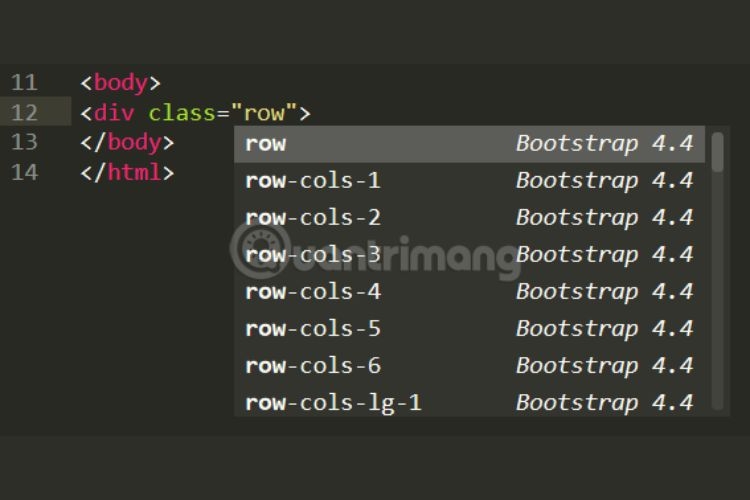The width and height of the screenshot is (750, 500).
Task: Click line number 14 in the gutter
Action: [24, 172]
